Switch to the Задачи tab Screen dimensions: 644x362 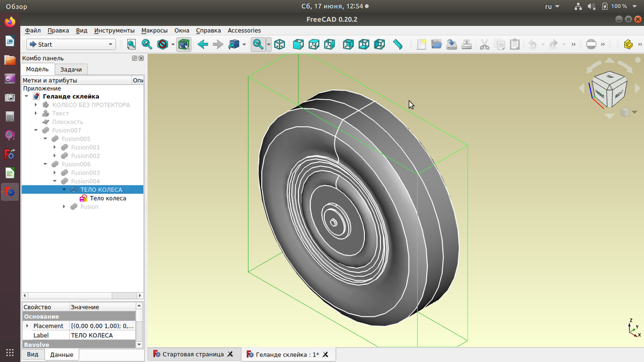click(71, 70)
